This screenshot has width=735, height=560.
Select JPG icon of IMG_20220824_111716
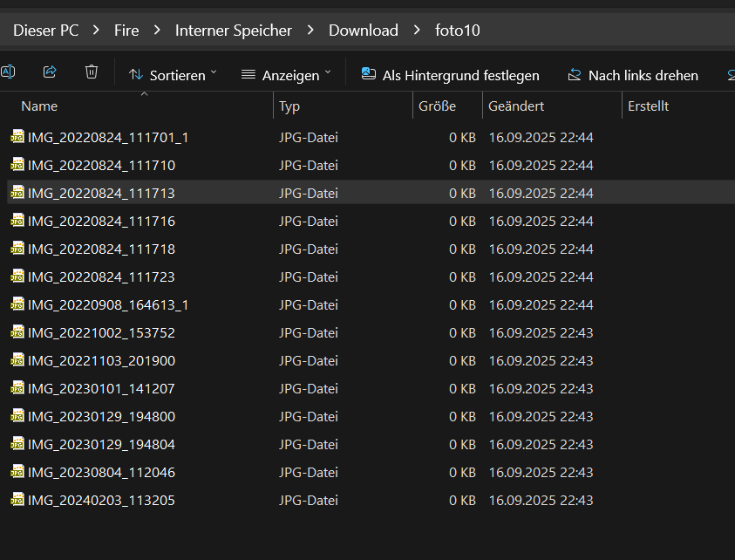(17, 221)
